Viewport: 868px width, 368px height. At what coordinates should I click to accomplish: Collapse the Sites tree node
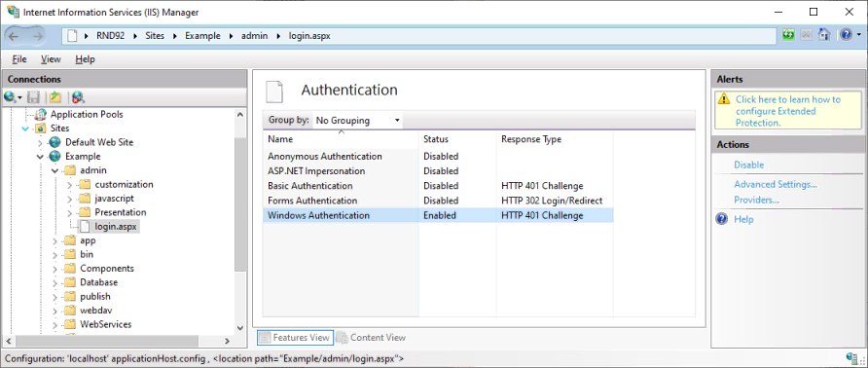25,129
